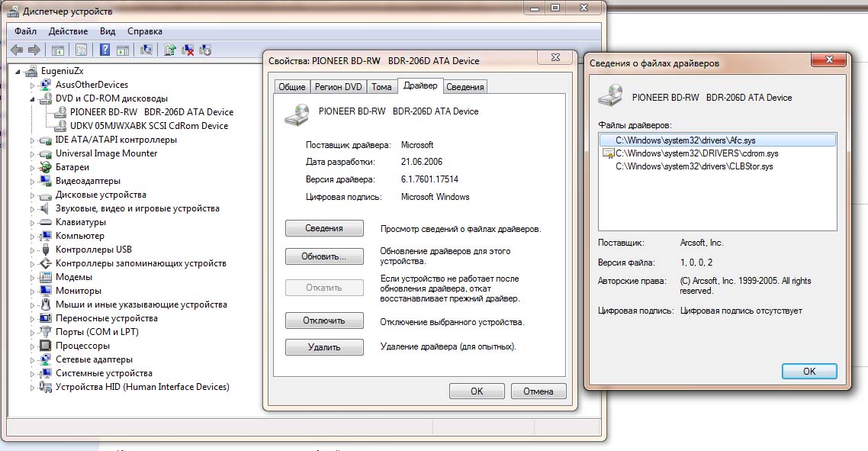Image resolution: width=868 pixels, height=451 pixels.
Task: Expand the Дисковые устройства node
Action: (32, 195)
